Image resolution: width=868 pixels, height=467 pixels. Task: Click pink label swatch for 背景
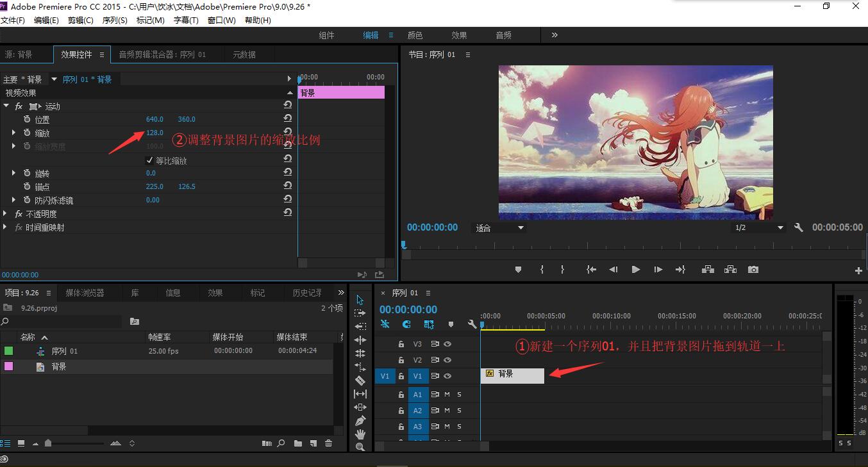tap(8, 366)
